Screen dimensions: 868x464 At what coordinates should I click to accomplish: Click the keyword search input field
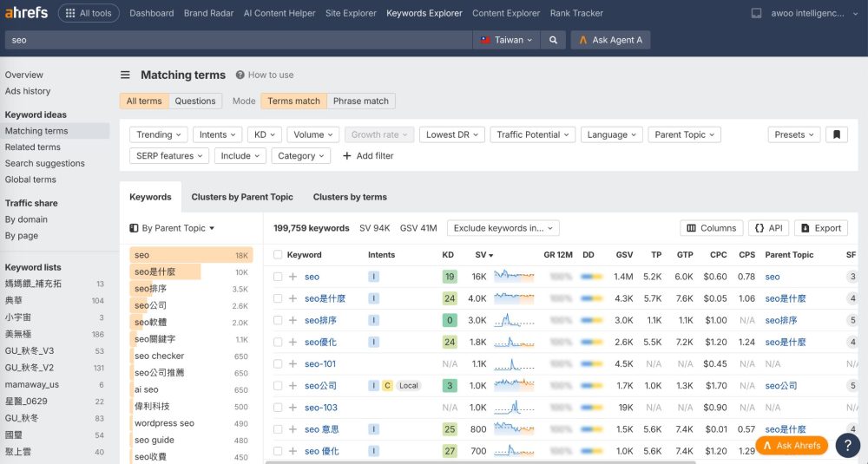pyautogui.click(x=238, y=40)
